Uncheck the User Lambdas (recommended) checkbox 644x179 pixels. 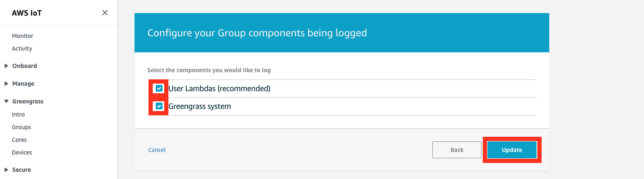tap(159, 88)
